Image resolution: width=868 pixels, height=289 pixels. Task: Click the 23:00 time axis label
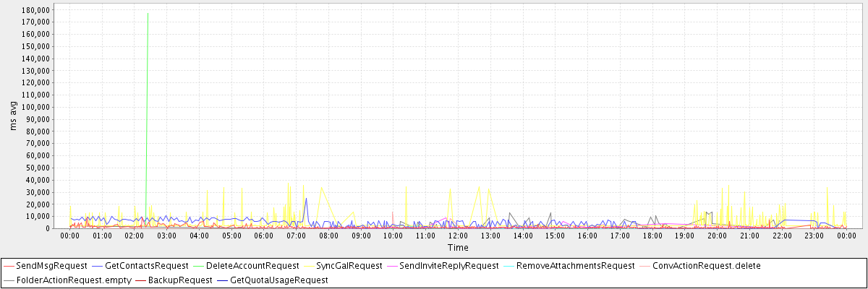[x=814, y=236]
